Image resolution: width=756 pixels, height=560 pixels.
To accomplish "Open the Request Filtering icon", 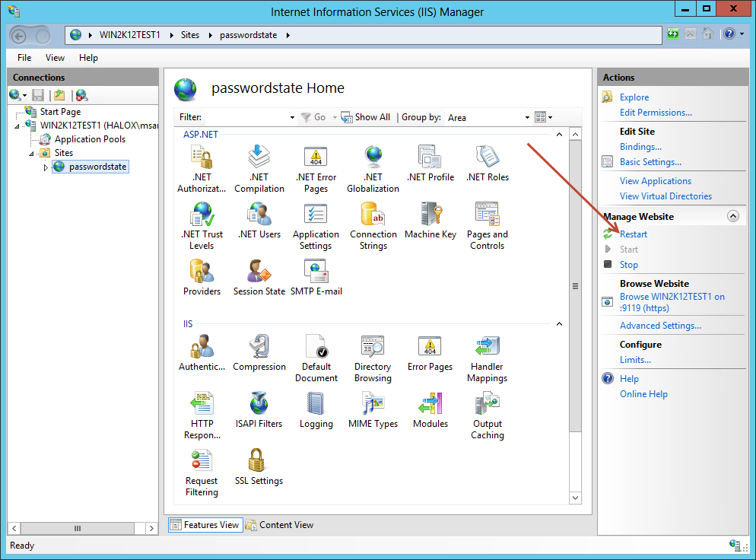I will click(202, 461).
